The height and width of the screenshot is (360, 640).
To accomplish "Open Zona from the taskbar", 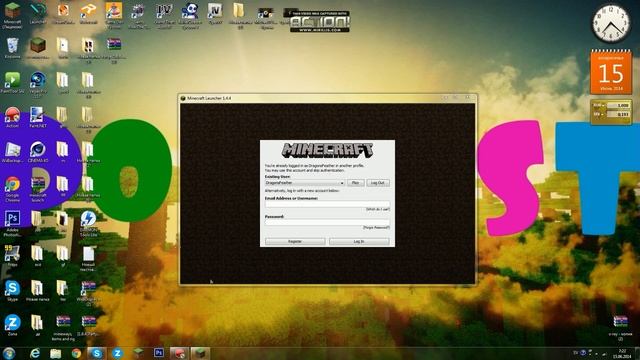I will 117,353.
